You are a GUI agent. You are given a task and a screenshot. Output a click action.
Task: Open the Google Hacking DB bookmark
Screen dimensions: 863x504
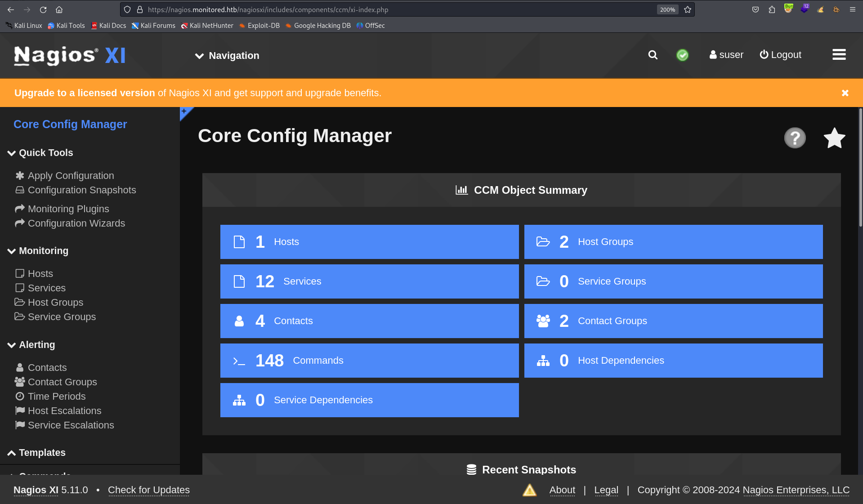pos(318,26)
